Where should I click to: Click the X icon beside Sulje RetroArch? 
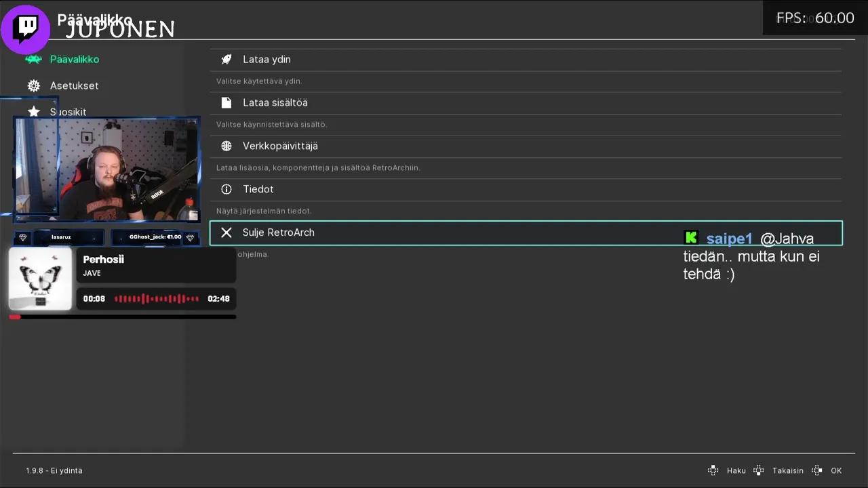[226, 232]
